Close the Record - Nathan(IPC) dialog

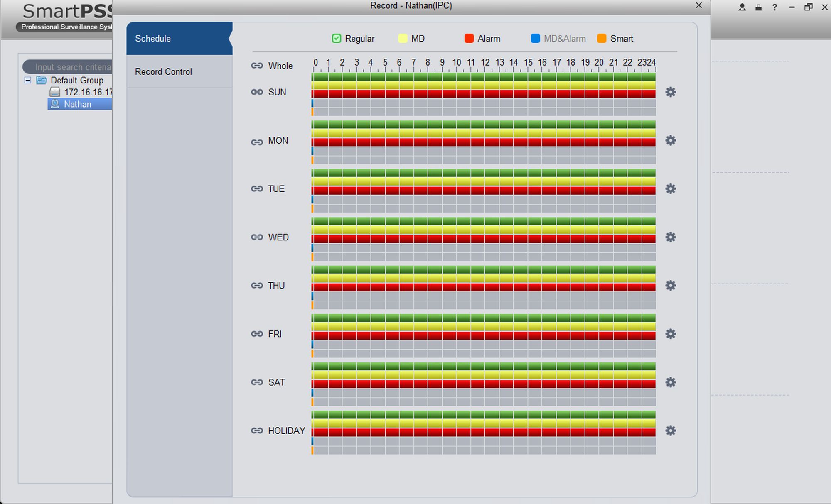[698, 5]
